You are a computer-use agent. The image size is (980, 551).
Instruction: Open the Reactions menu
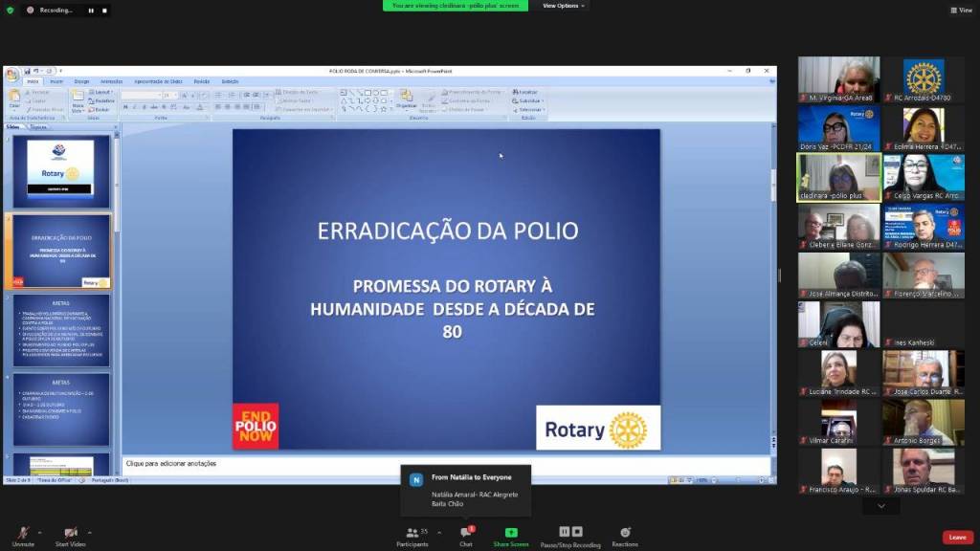(625, 533)
